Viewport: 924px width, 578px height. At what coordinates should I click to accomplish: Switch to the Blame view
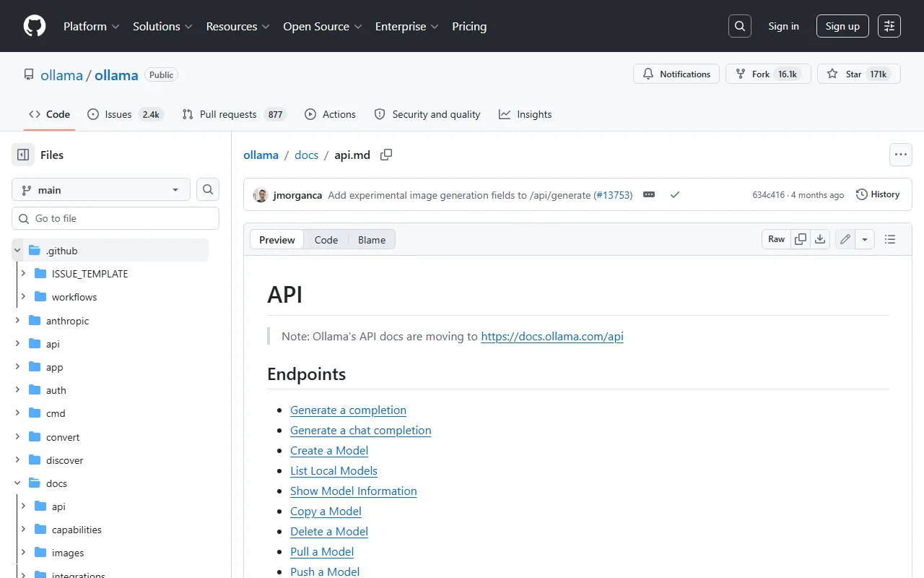pyautogui.click(x=372, y=240)
